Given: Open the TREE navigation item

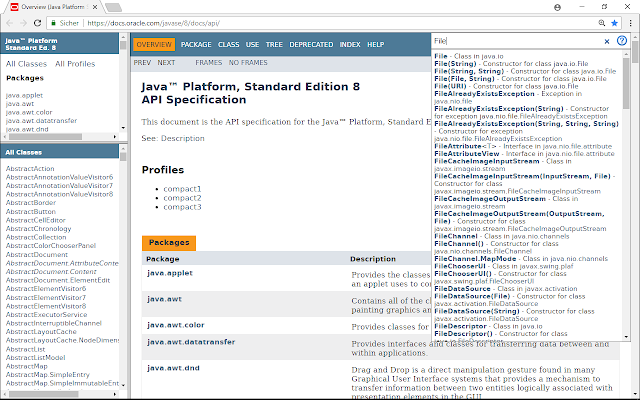Looking at the screenshot, I should (274, 44).
